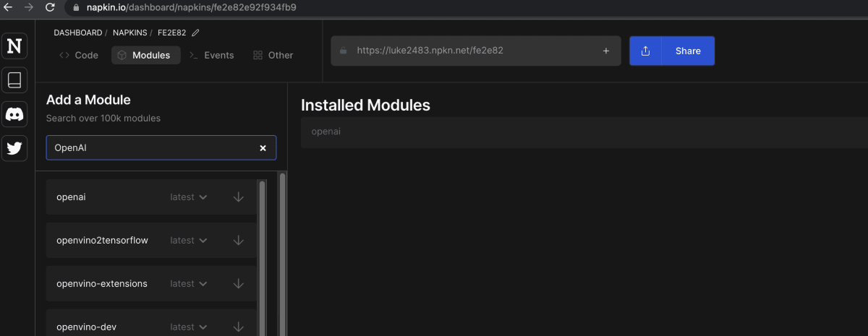868x336 pixels.
Task: Click the FE2E82 breadcrumb name
Action: pos(172,33)
